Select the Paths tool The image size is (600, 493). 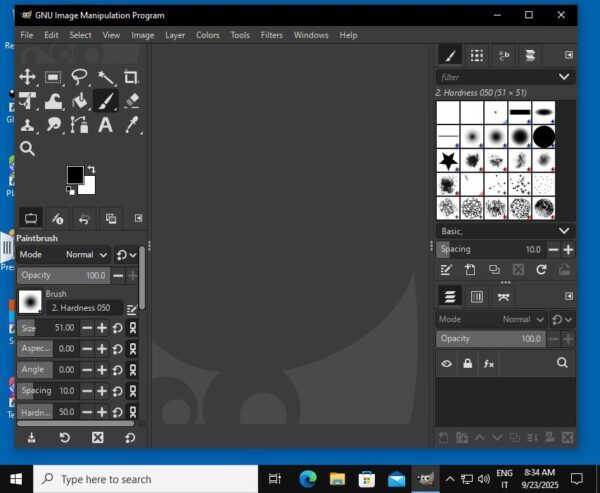(79, 125)
